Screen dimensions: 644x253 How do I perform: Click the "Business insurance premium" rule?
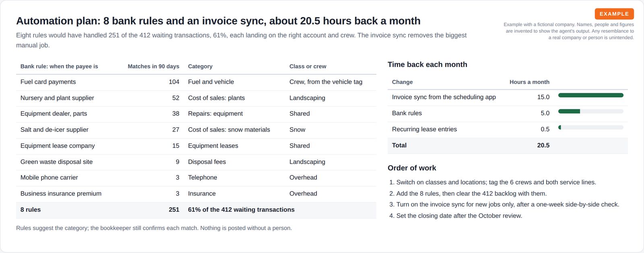[x=61, y=193]
